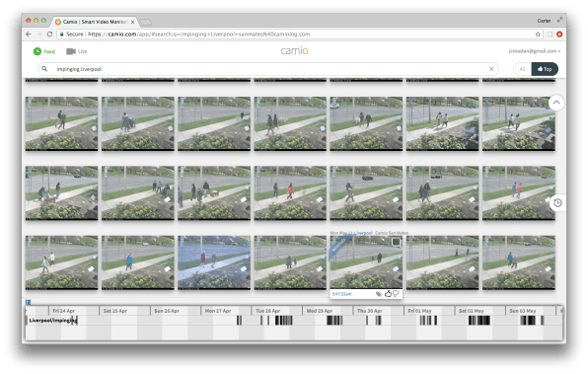This screenshot has height=374, width=588.
Task: Click the Tue 28 Apr activity bars on the timeline
Action: (276, 321)
